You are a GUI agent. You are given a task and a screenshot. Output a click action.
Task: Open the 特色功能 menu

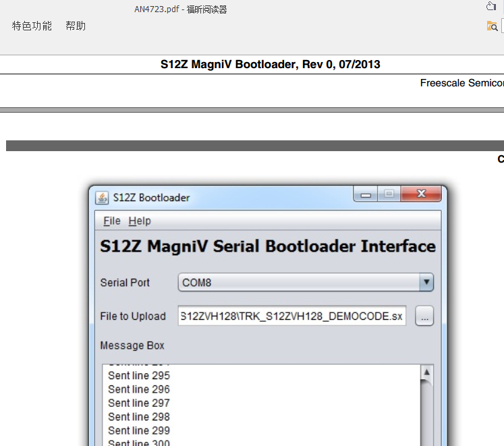click(32, 26)
